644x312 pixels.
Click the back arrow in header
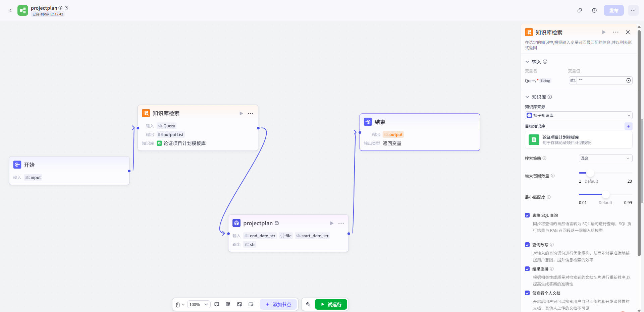(x=10, y=10)
